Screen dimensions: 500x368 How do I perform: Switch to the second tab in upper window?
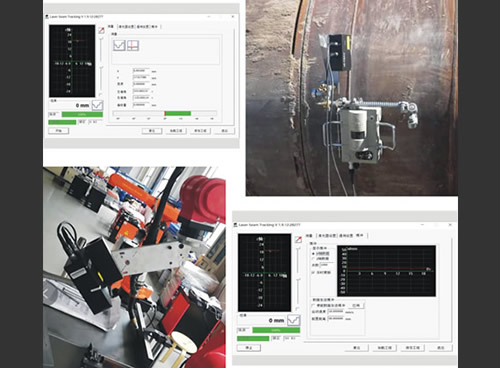pyautogui.click(x=126, y=27)
